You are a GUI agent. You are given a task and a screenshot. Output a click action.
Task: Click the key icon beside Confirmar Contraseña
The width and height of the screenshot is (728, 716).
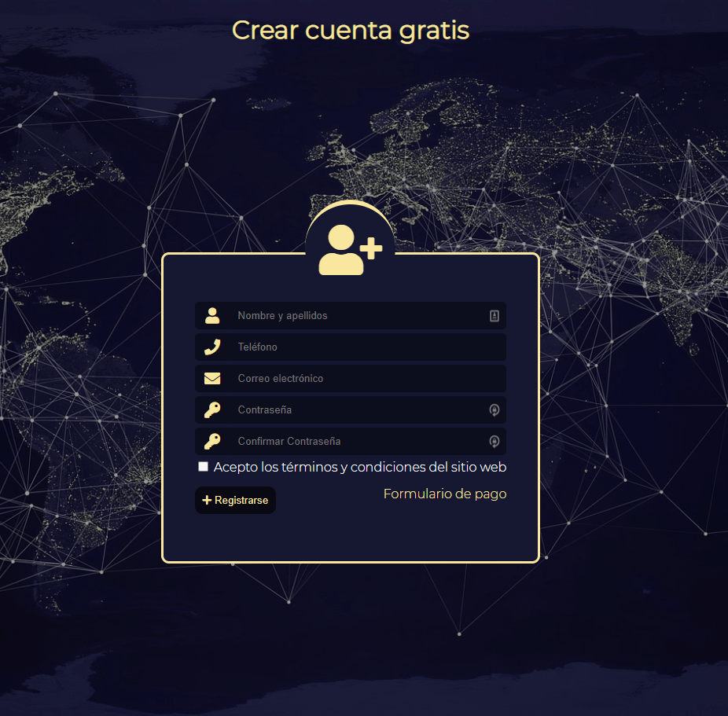pos(212,441)
